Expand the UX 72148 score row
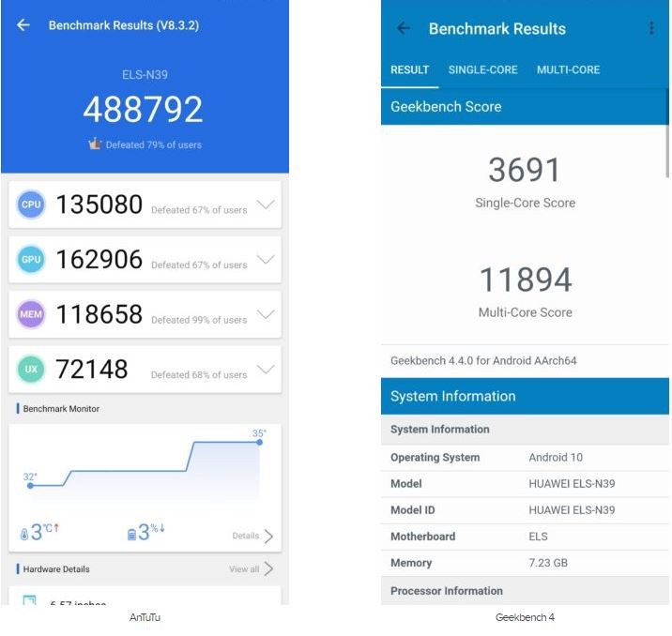 click(266, 369)
